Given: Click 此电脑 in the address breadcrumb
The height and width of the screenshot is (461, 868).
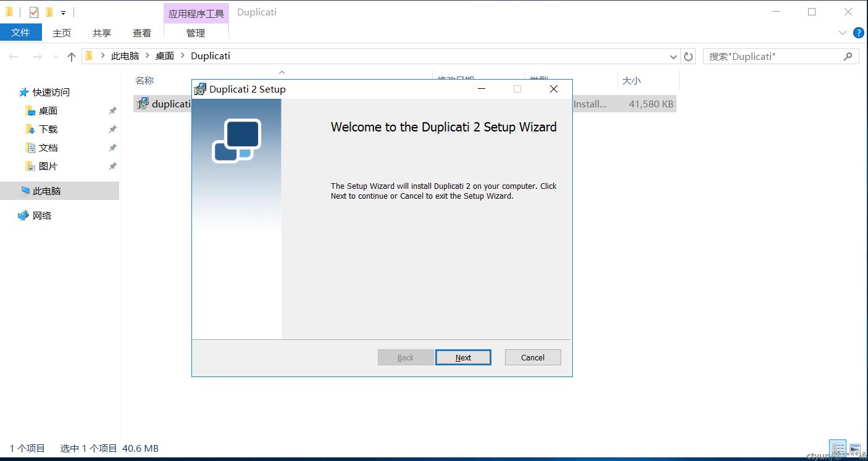Looking at the screenshot, I should [125, 56].
